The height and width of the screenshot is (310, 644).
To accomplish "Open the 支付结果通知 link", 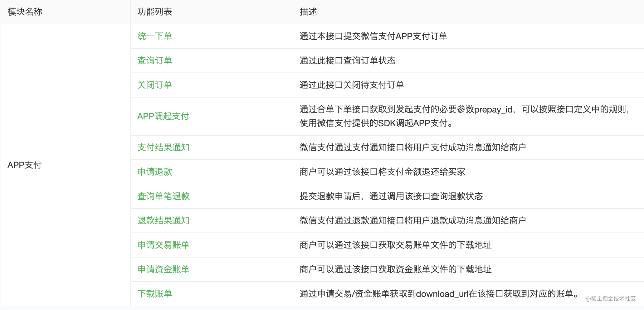I will (163, 147).
